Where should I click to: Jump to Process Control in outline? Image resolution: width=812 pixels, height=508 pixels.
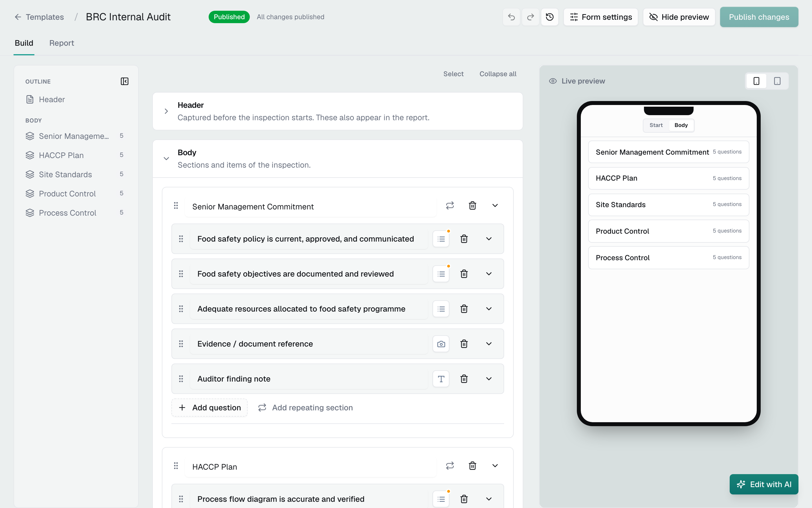click(x=76, y=213)
